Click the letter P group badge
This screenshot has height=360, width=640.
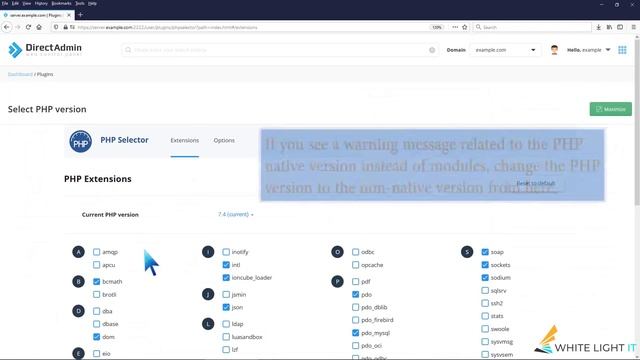338,281
